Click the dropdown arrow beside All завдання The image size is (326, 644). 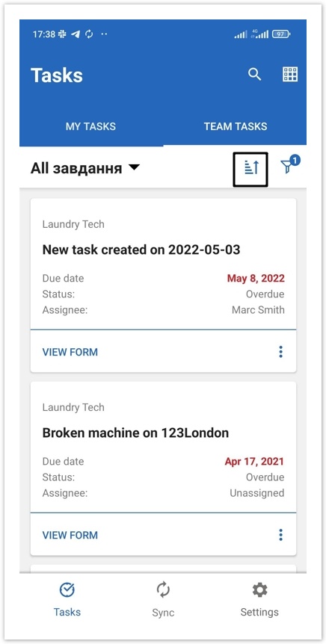(x=134, y=167)
